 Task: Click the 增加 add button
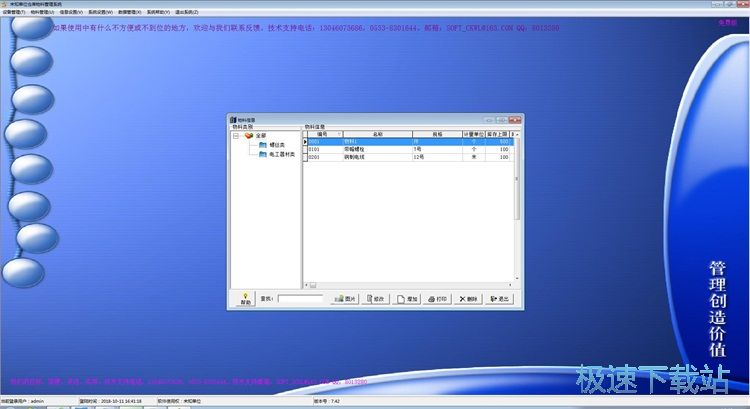pos(407,299)
